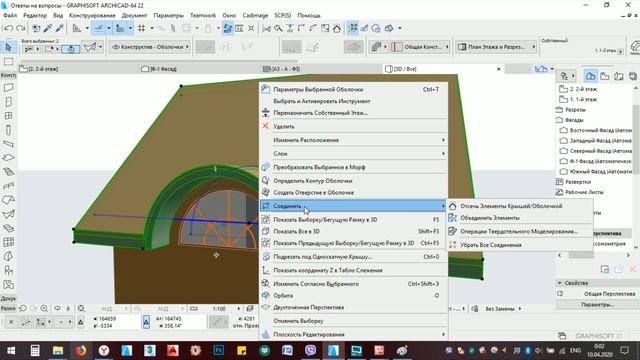Open layer dropdown Конструктив - Оболочки
640x360 pixels.
pyautogui.click(x=150, y=47)
